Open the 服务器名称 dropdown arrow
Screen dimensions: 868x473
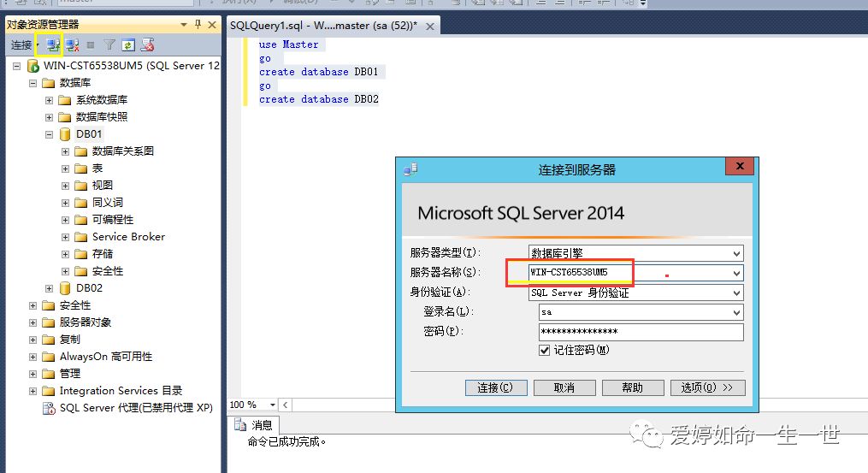(736, 273)
